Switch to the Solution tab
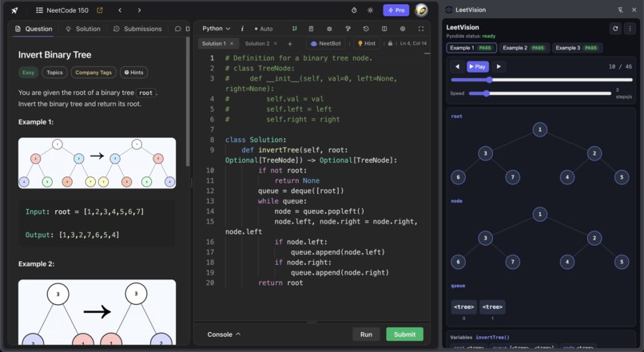This screenshot has width=644, height=352. pyautogui.click(x=83, y=29)
